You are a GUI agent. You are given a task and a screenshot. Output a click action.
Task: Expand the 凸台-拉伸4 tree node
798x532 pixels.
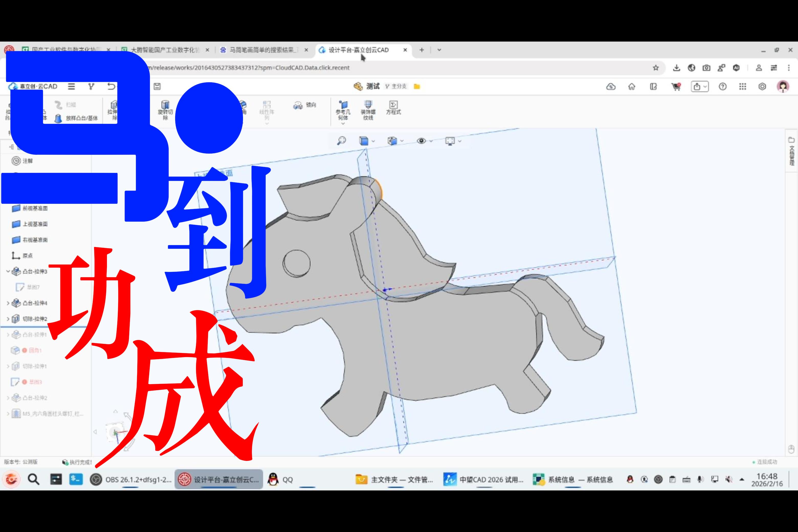click(8, 303)
